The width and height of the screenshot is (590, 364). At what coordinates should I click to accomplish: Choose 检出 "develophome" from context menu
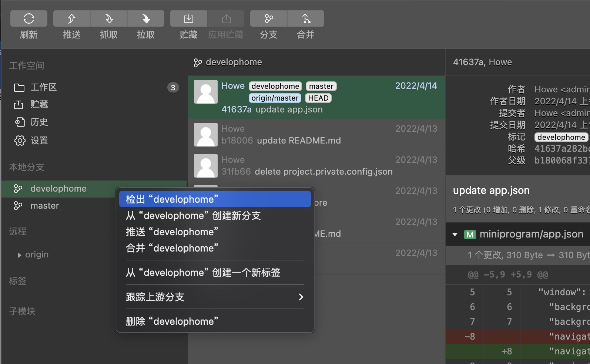pos(215,199)
